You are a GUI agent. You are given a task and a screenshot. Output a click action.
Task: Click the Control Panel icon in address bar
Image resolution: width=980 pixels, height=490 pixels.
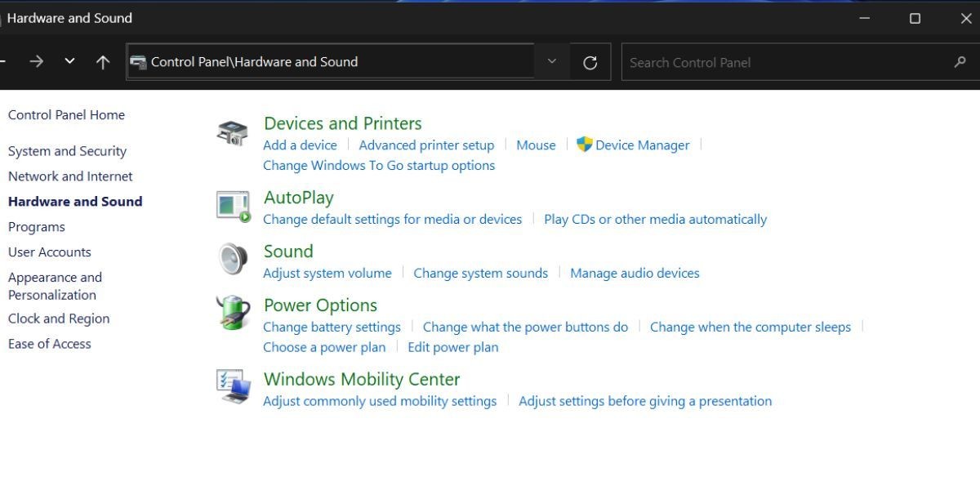click(x=138, y=62)
